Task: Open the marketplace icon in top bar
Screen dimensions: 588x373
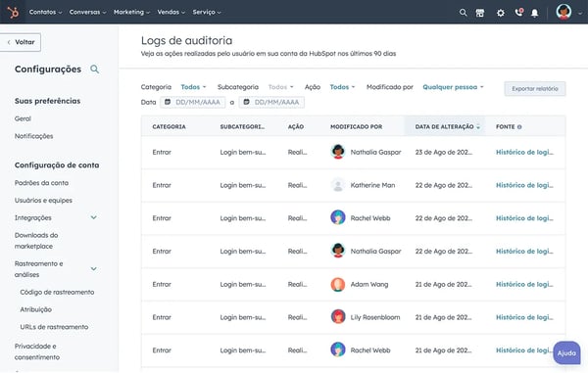Action: click(x=480, y=13)
